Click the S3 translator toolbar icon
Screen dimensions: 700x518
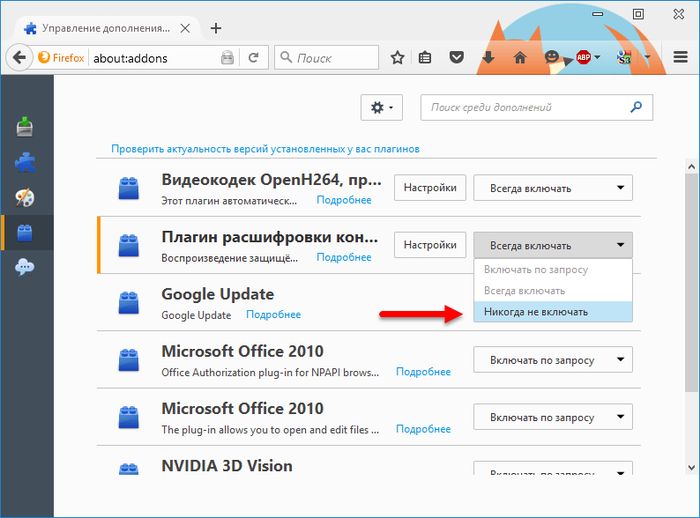[x=624, y=57]
